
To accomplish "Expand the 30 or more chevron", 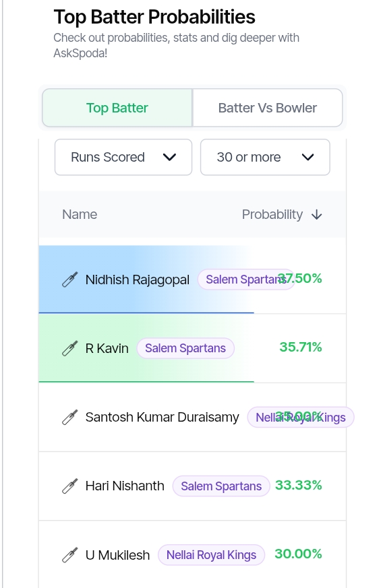I will pos(307,157).
